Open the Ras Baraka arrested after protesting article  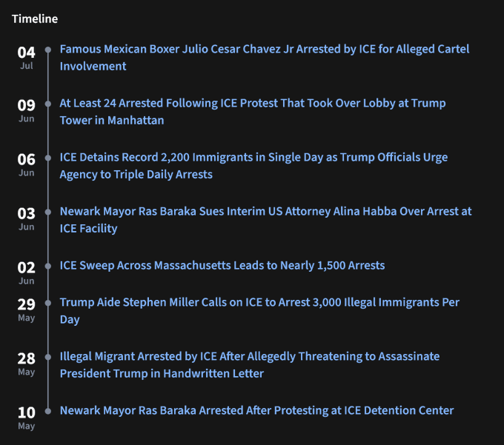coord(256,410)
